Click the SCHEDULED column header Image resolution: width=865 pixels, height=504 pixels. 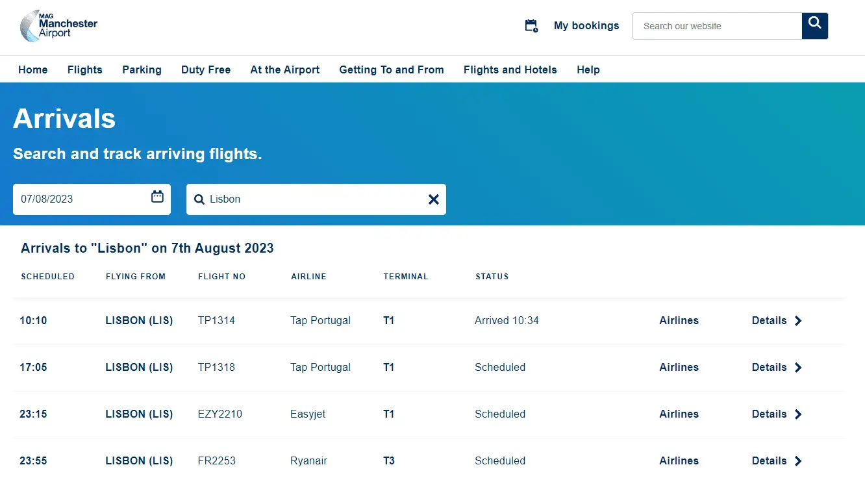pos(48,277)
